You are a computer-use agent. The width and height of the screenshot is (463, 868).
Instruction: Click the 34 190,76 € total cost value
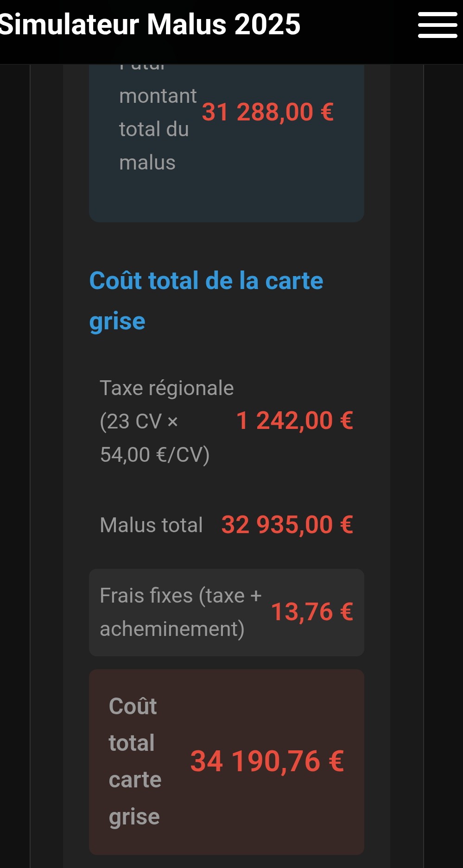pos(266,761)
